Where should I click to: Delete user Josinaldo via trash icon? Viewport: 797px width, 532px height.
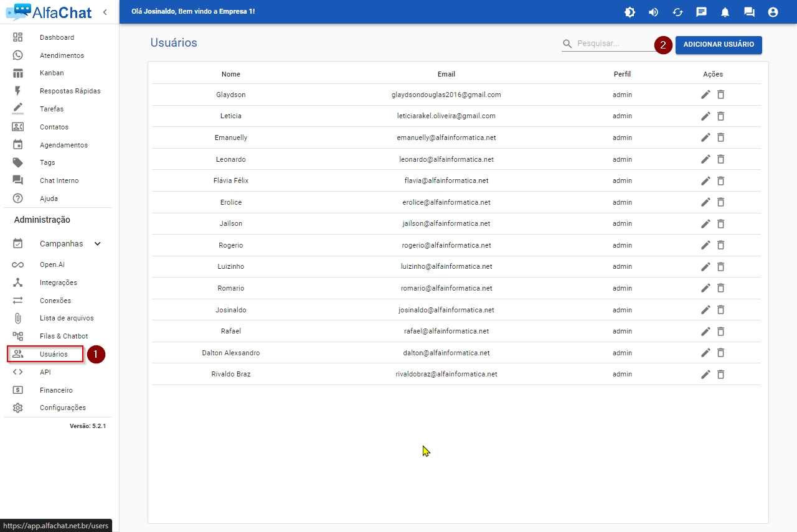(720, 310)
